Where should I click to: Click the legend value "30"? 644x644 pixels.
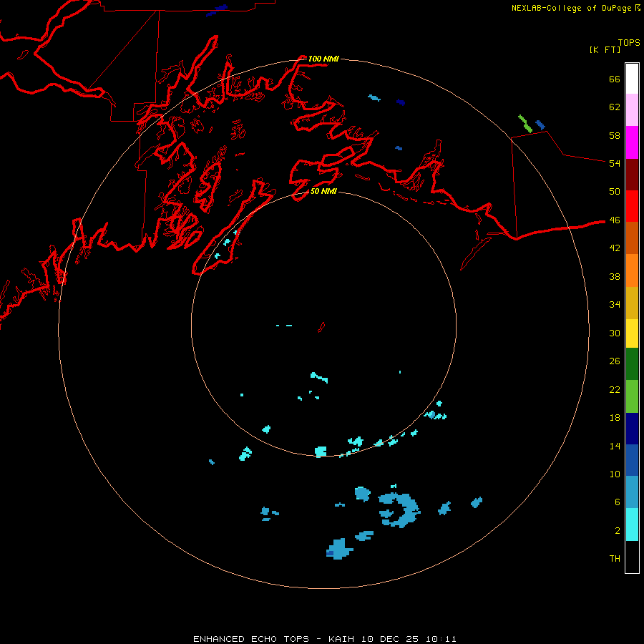(x=615, y=333)
